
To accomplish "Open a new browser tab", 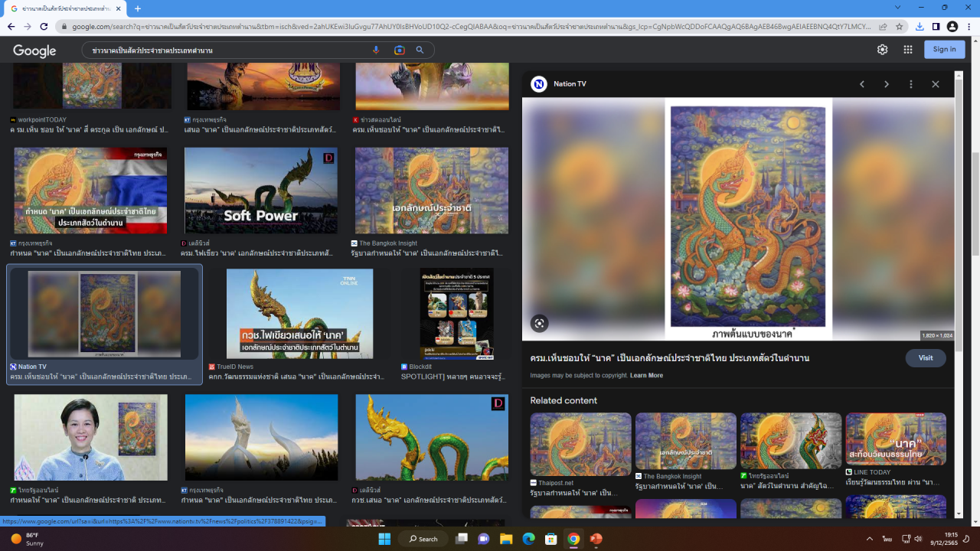I will [138, 8].
